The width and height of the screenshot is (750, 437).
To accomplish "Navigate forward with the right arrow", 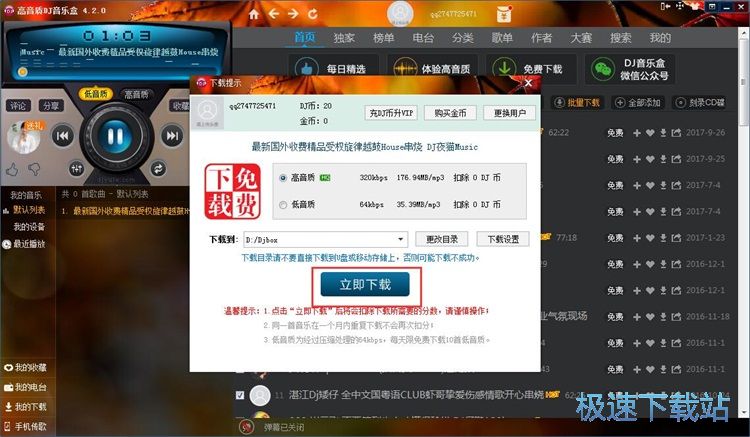I will [x=293, y=14].
